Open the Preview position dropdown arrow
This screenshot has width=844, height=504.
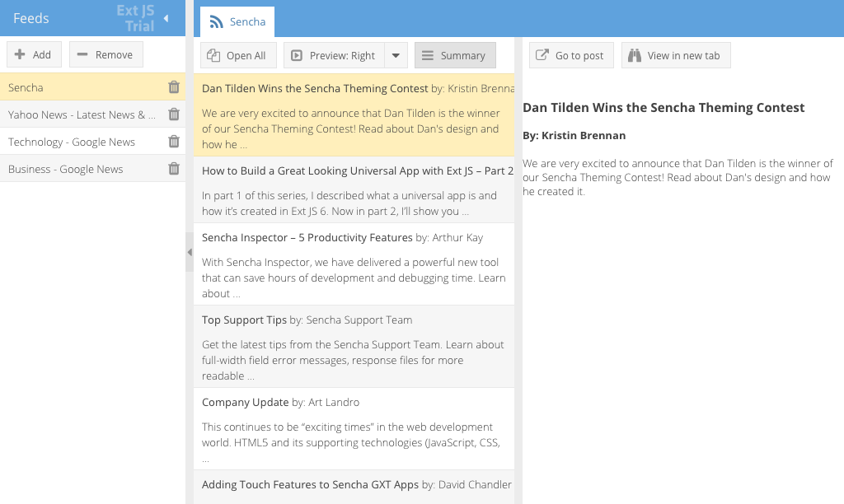396,55
